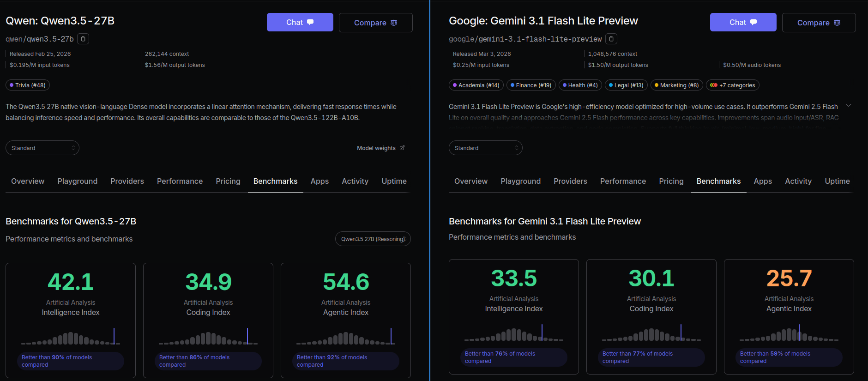Open the Health (#4) category badge
This screenshot has height=381, width=868.
pyautogui.click(x=580, y=85)
